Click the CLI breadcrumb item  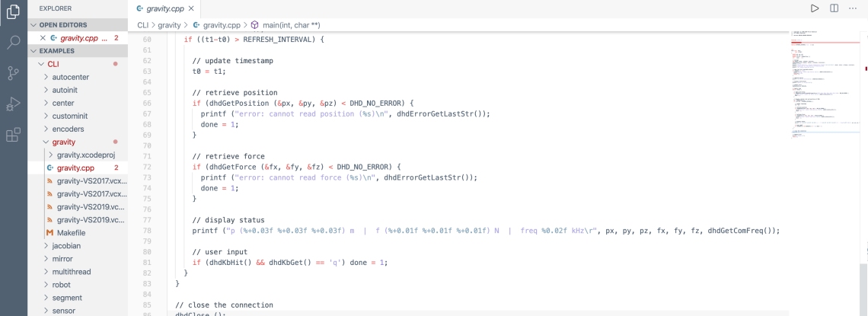coord(143,25)
